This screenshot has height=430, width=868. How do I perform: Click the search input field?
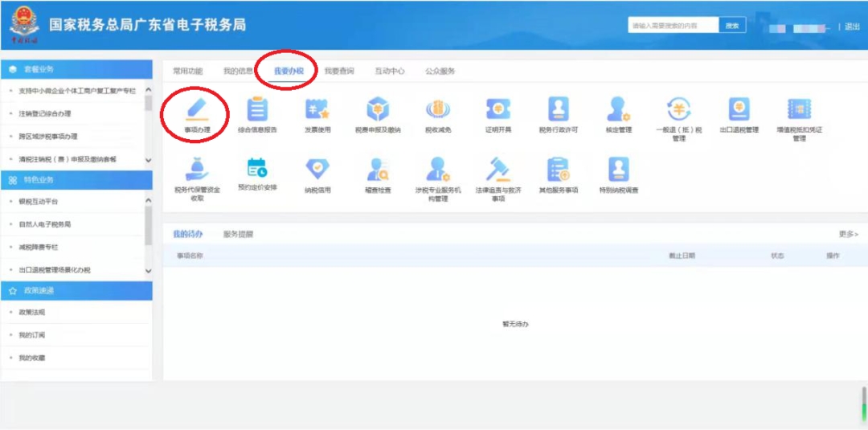673,26
